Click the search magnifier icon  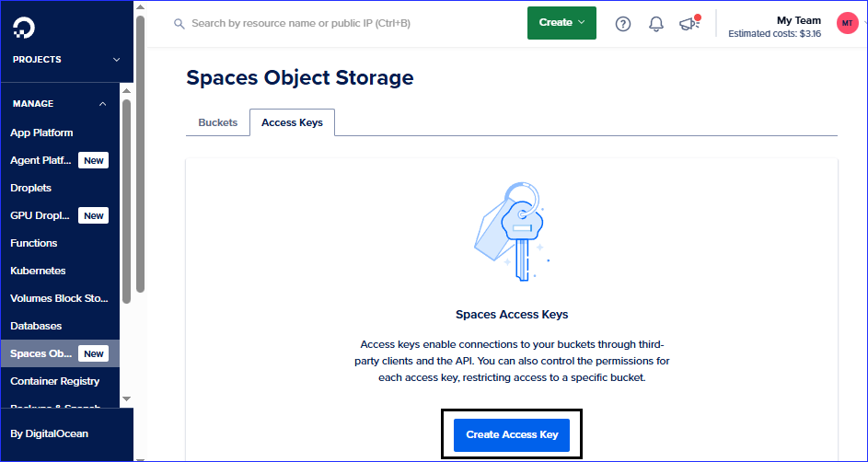click(179, 24)
